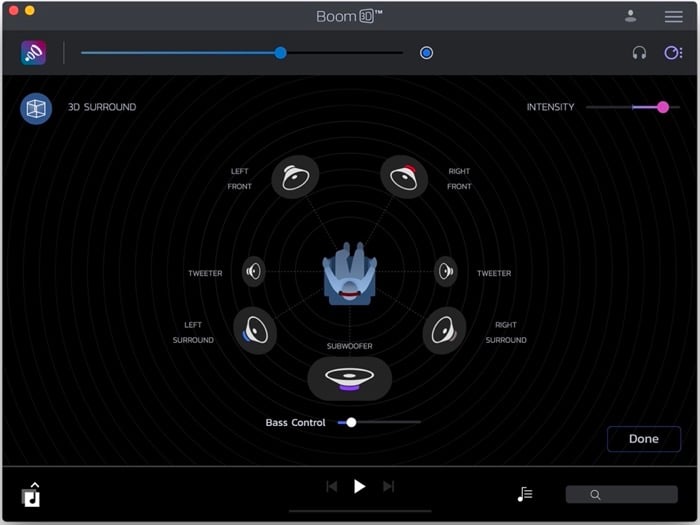Screen dimensions: 700x525
Task: Toggle the Right Front speaker
Action: (x=404, y=177)
